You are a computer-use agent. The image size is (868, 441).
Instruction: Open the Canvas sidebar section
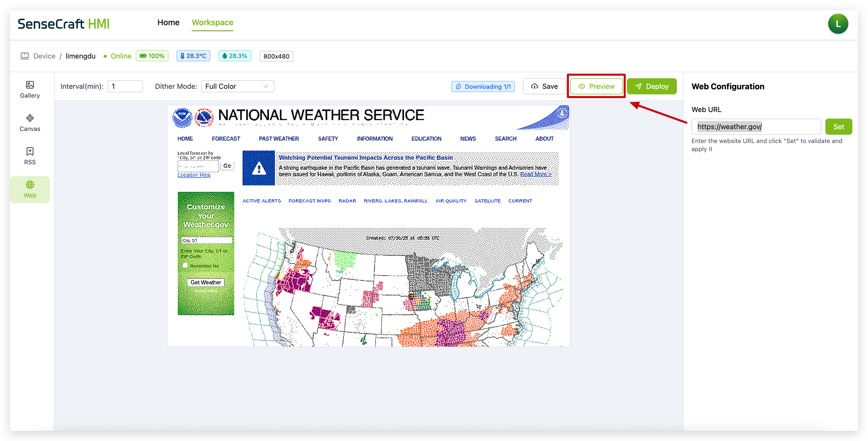pyautogui.click(x=30, y=123)
